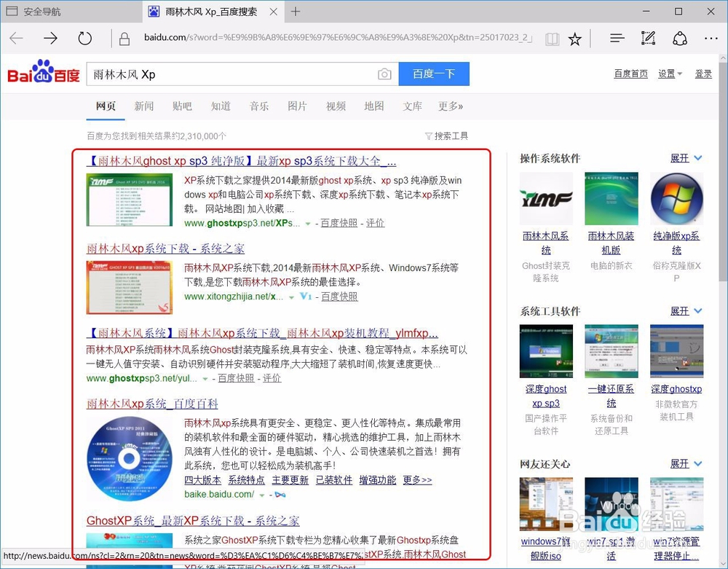The width and height of the screenshot is (728, 569).
Task: Open 百度快照 of the xitongzhijia result
Action: (339, 297)
